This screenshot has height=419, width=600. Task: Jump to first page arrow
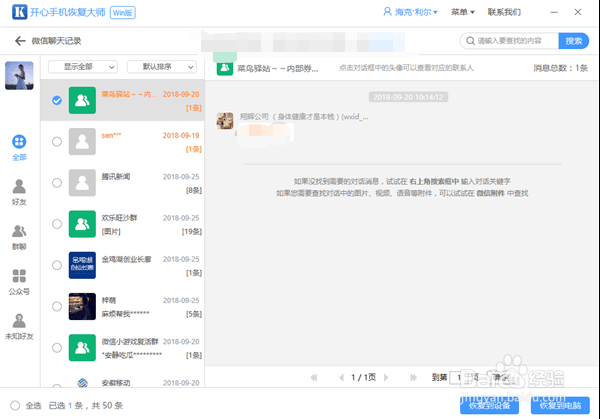click(314, 378)
